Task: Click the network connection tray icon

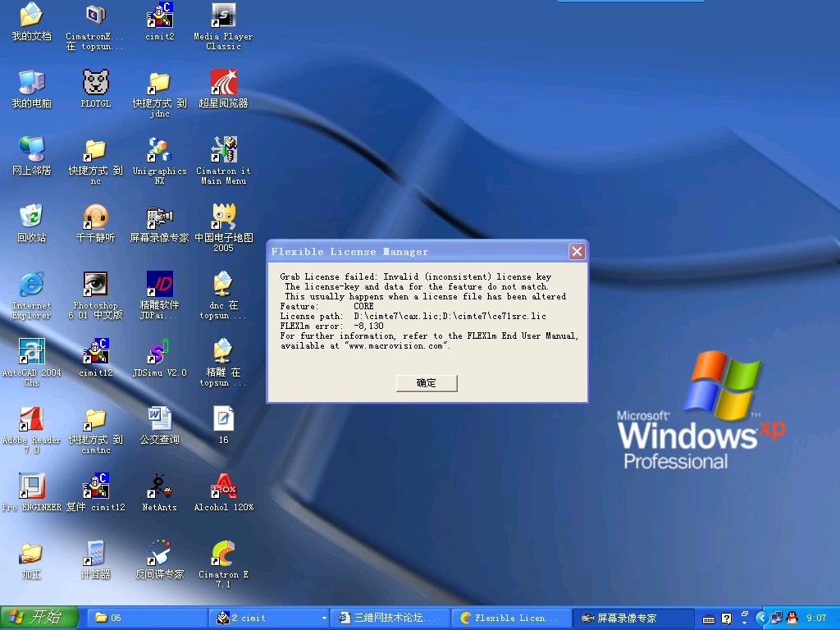Action: point(776,618)
